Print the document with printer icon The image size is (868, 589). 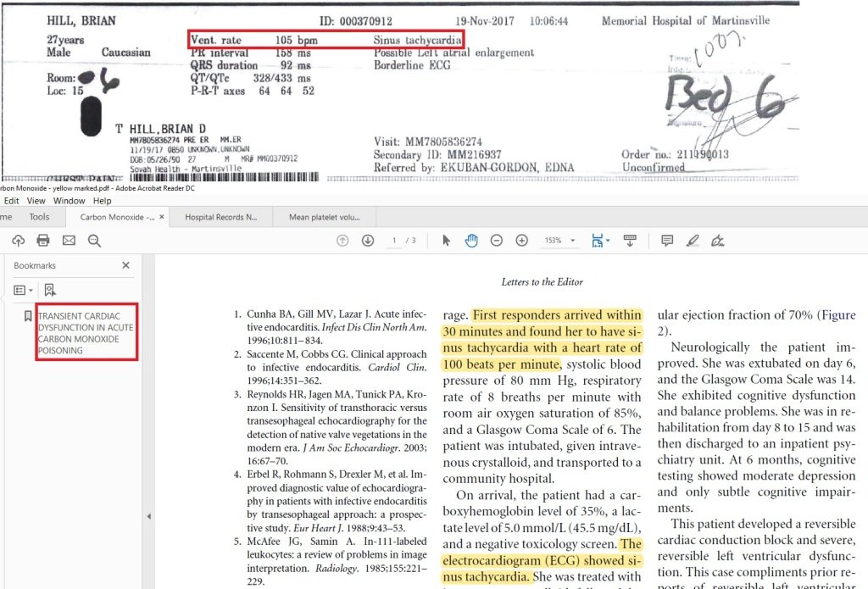(x=43, y=240)
